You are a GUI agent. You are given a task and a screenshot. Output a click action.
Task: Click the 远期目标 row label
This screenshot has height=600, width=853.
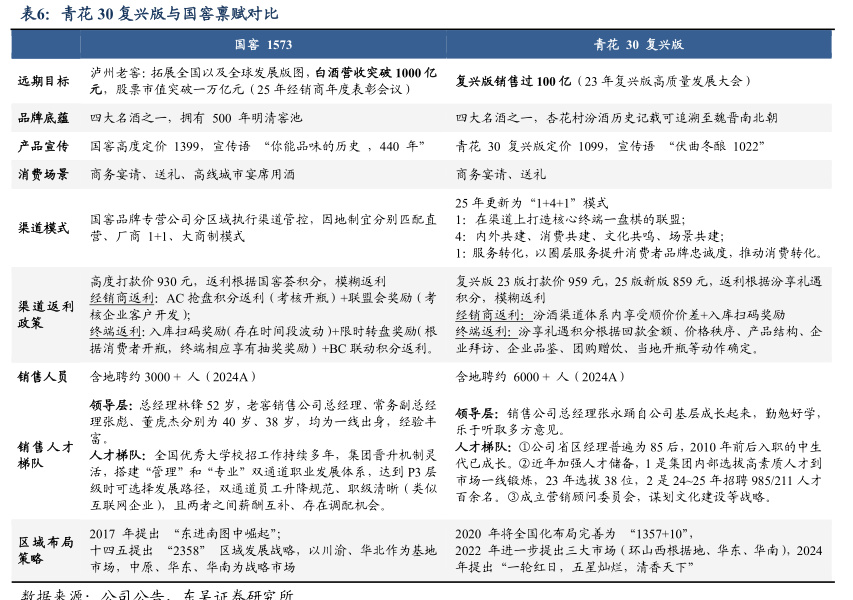tap(43, 81)
